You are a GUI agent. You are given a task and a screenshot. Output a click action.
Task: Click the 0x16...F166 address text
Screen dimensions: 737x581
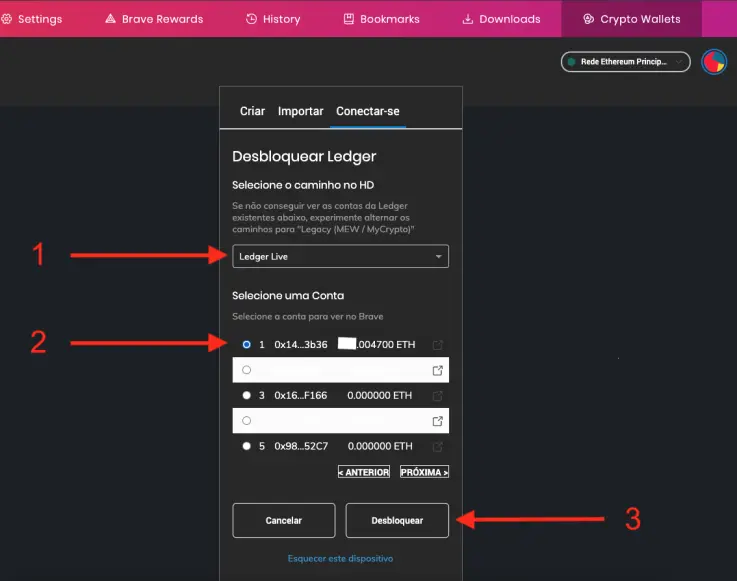tap(301, 395)
